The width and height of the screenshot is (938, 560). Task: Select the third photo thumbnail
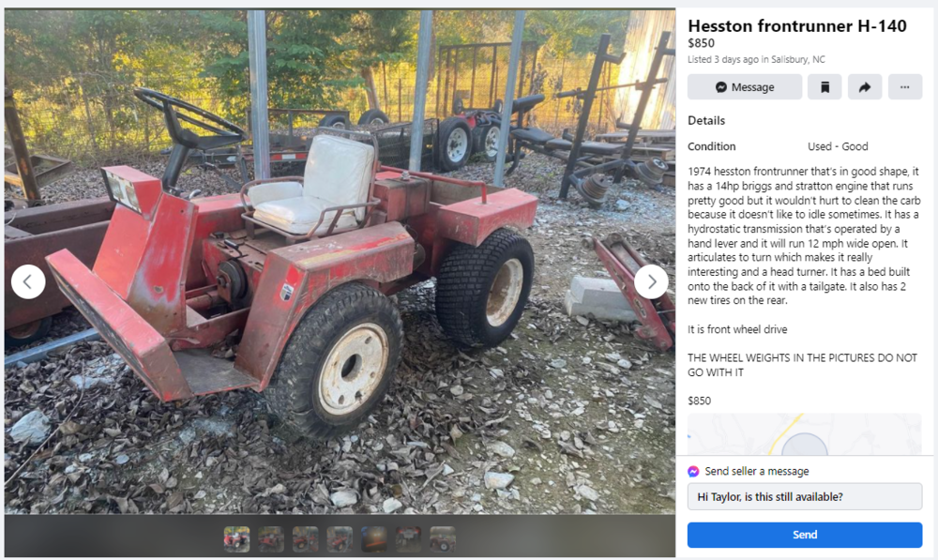coord(305,539)
